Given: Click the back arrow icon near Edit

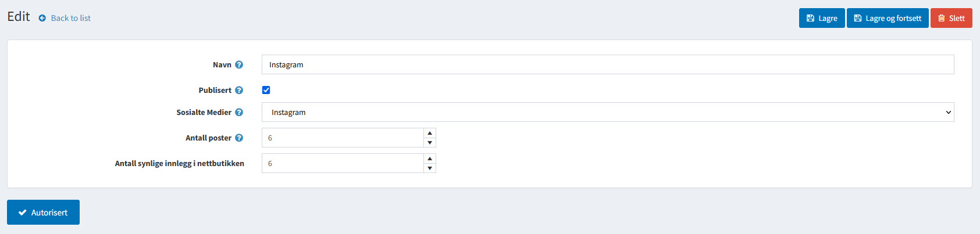Looking at the screenshot, I should [x=42, y=19].
